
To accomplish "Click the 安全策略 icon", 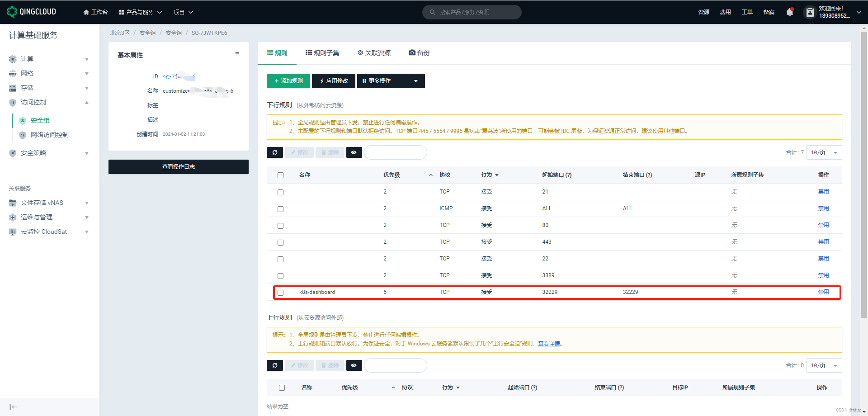I will [x=13, y=153].
